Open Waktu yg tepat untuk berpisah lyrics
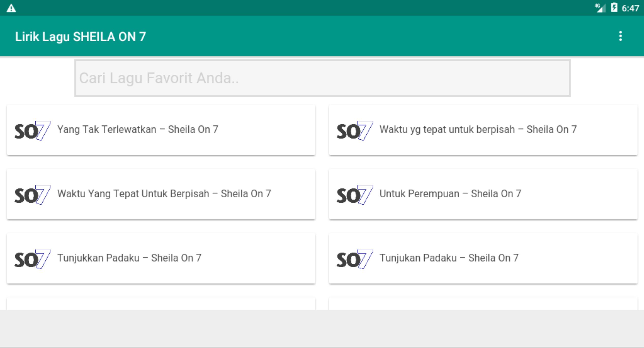The image size is (644, 348). (483, 130)
